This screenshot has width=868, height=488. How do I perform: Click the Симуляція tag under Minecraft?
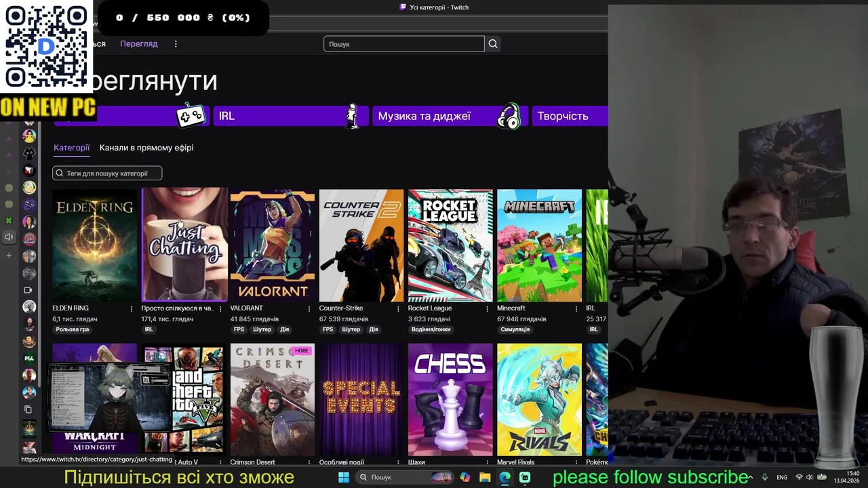click(x=515, y=330)
